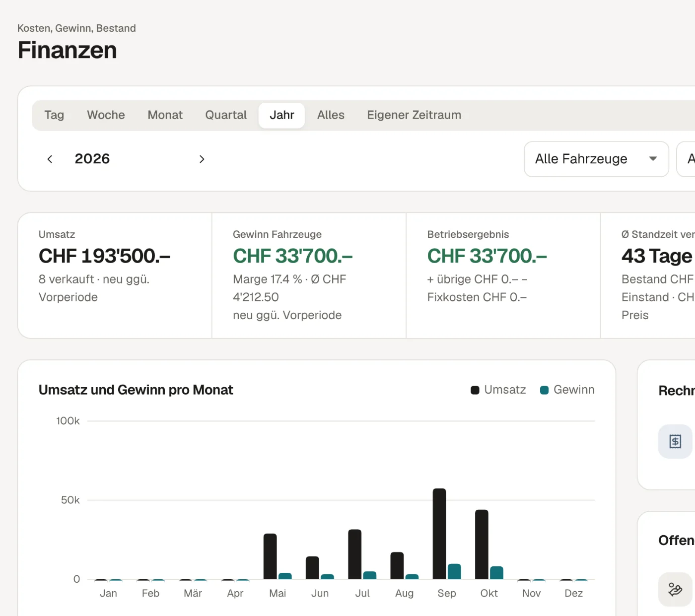
Task: Click the Oktober Gewinn teal bar
Action: [x=496, y=573]
